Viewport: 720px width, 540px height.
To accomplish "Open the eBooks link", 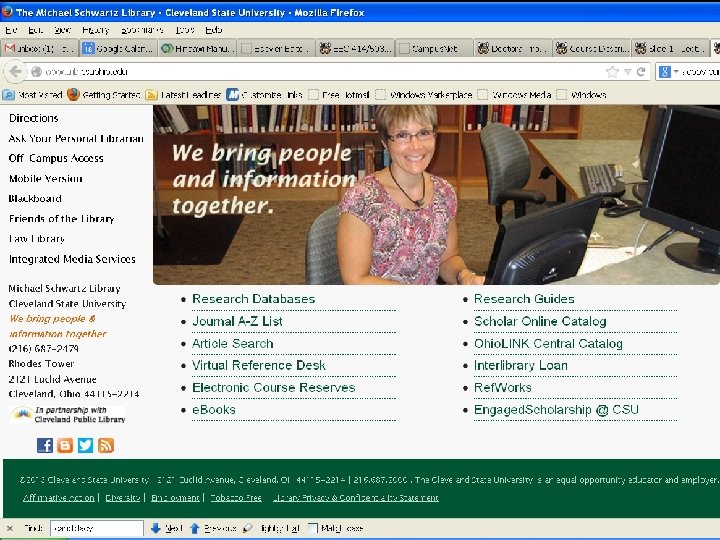I will (214, 410).
